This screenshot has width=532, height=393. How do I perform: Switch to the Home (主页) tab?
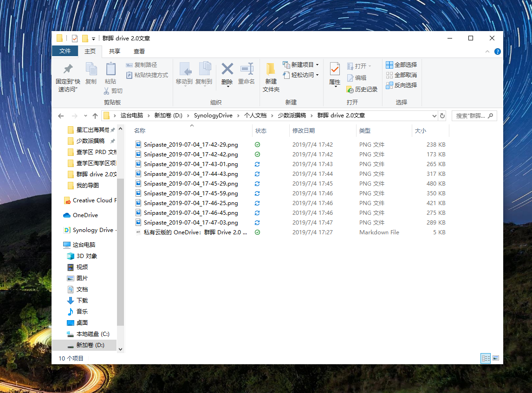[90, 51]
